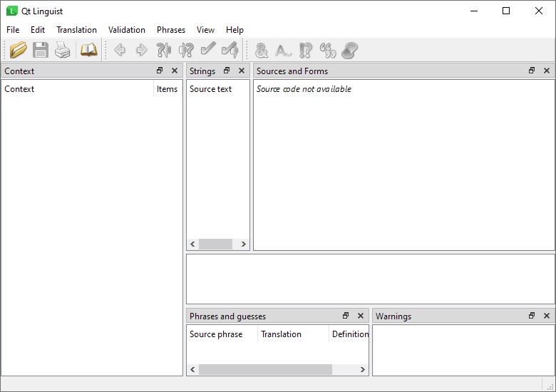Click Phrases panel scroll right arrow
The image size is (556, 392).
[362, 369]
